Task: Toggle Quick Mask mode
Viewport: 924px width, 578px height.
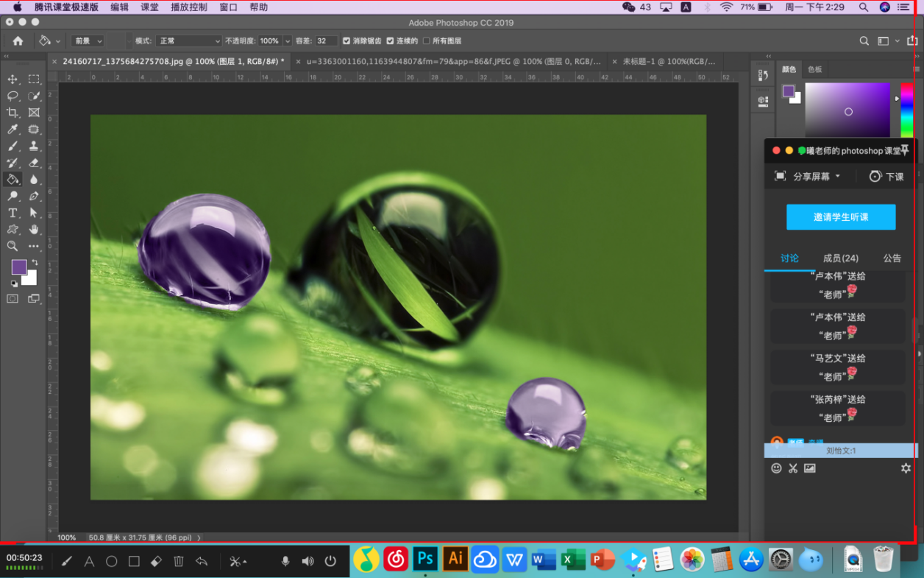Action: (13, 299)
